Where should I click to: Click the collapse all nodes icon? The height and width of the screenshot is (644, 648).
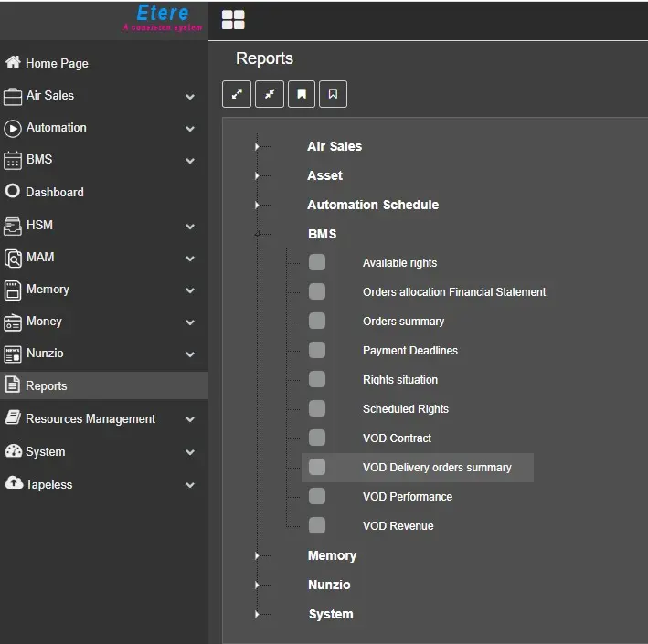[x=269, y=94]
